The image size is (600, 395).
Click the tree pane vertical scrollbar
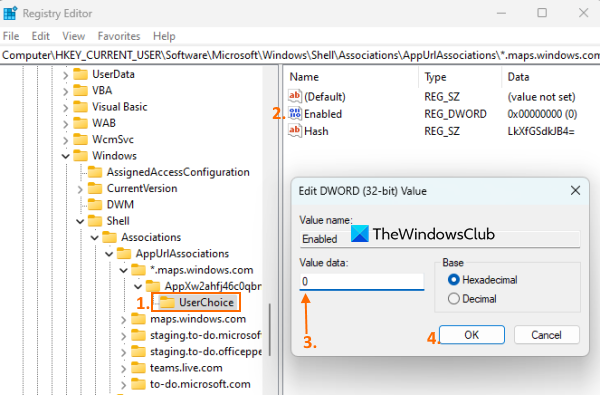[270, 330]
